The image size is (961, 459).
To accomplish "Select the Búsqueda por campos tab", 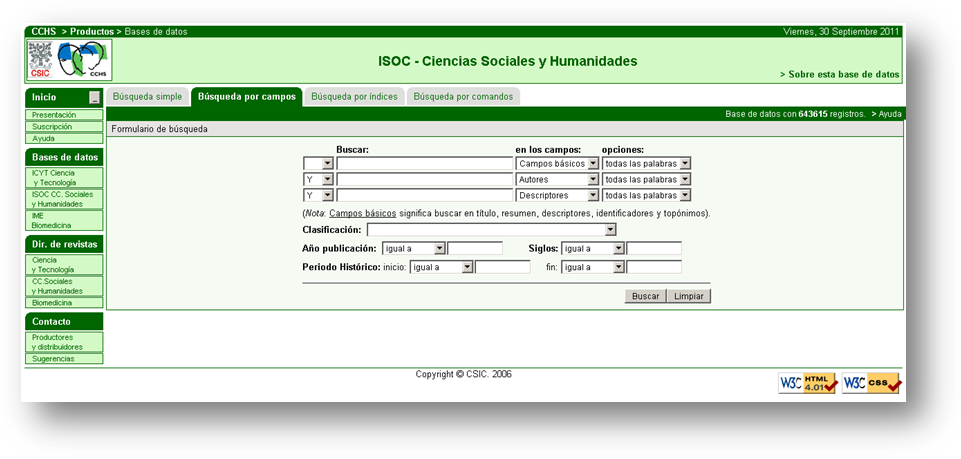I will (x=247, y=97).
